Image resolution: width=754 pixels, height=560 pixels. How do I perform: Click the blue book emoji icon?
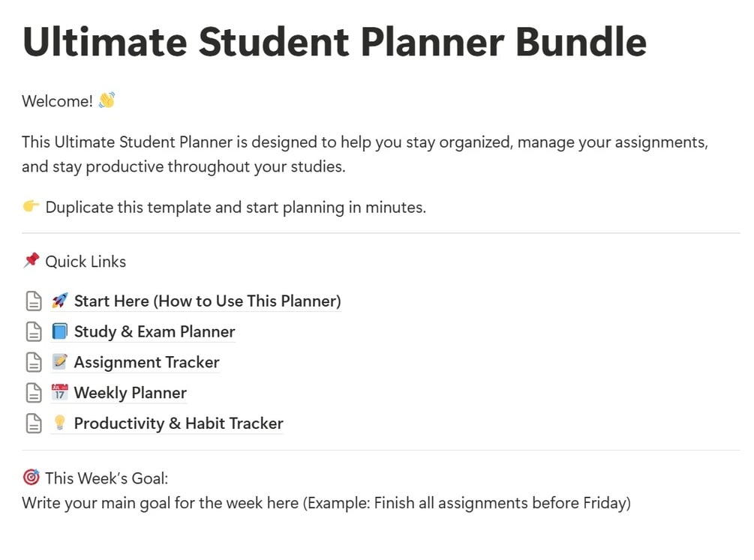60,332
